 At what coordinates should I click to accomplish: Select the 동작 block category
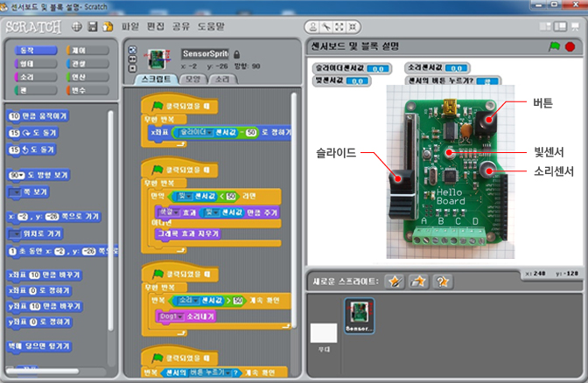tap(36, 50)
